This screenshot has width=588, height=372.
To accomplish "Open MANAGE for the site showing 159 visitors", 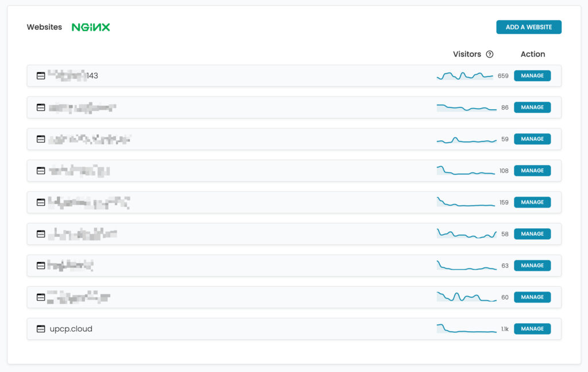I will [x=532, y=202].
